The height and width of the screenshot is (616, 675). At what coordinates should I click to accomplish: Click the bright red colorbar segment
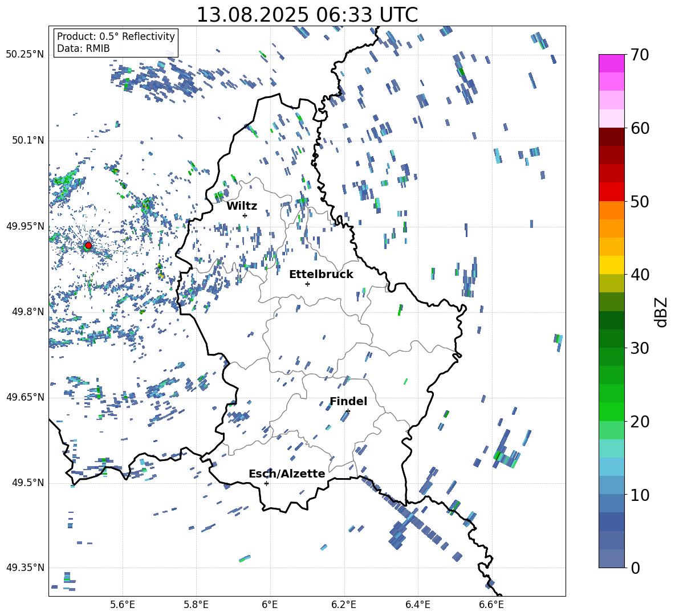click(x=611, y=192)
